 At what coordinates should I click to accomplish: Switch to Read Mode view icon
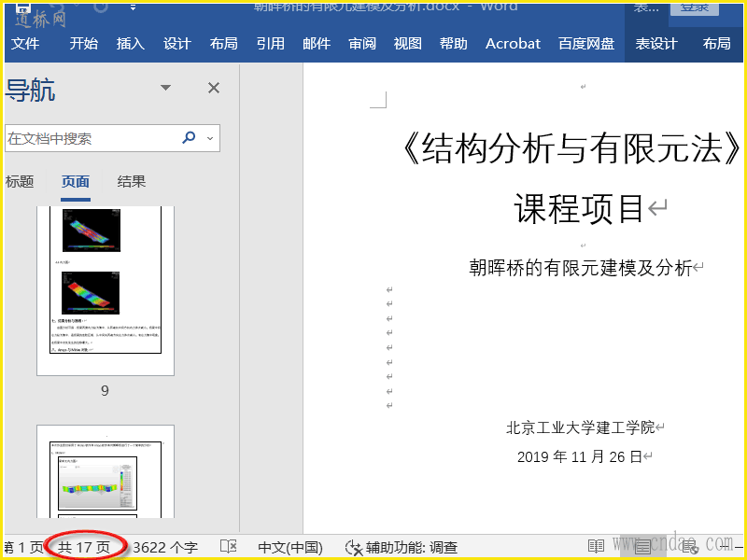point(596,547)
